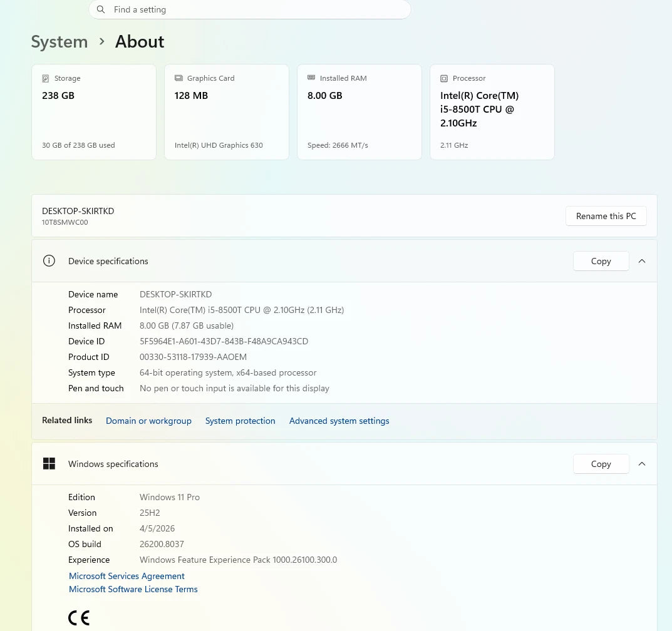Go back to System via breadcrumb

(59, 42)
